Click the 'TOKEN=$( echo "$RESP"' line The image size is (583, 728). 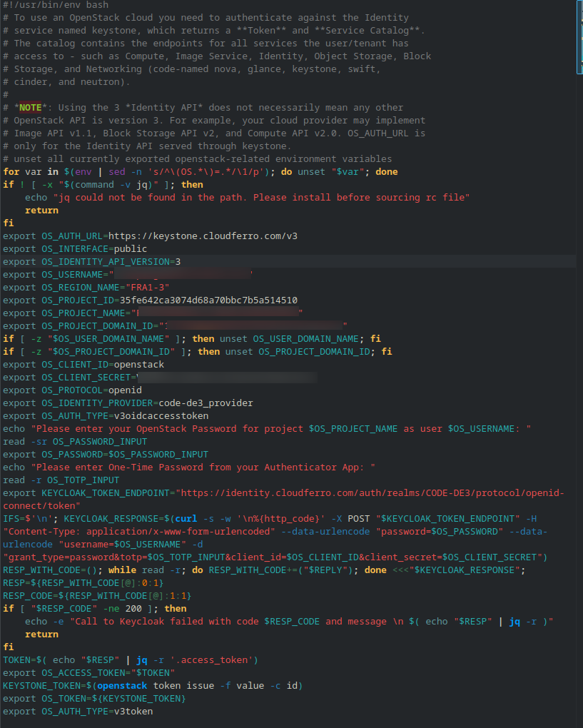coord(131,659)
